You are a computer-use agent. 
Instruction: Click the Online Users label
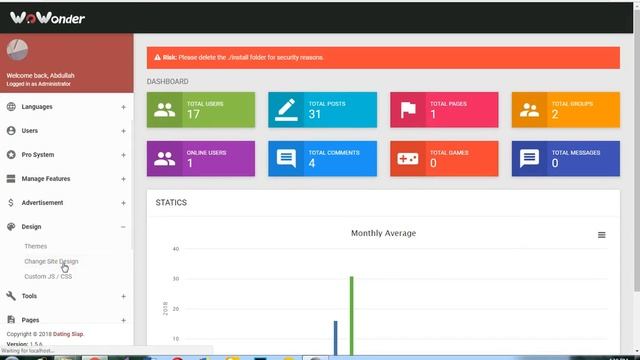206,153
